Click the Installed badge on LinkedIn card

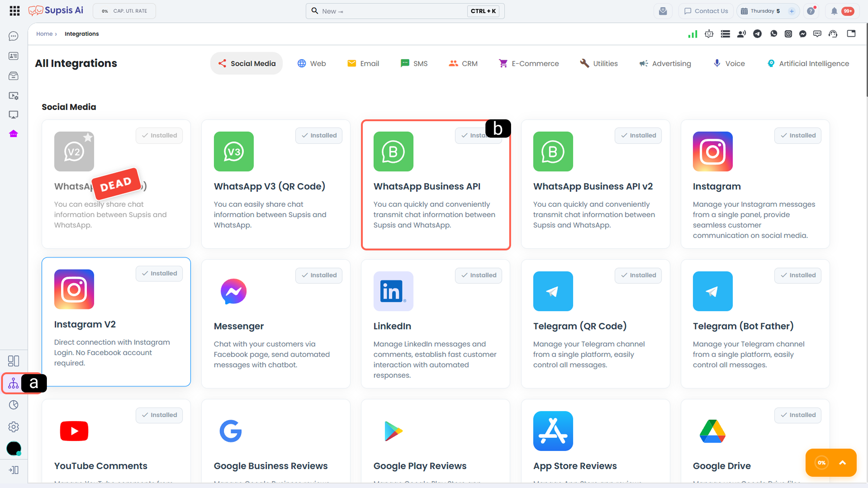click(x=478, y=275)
